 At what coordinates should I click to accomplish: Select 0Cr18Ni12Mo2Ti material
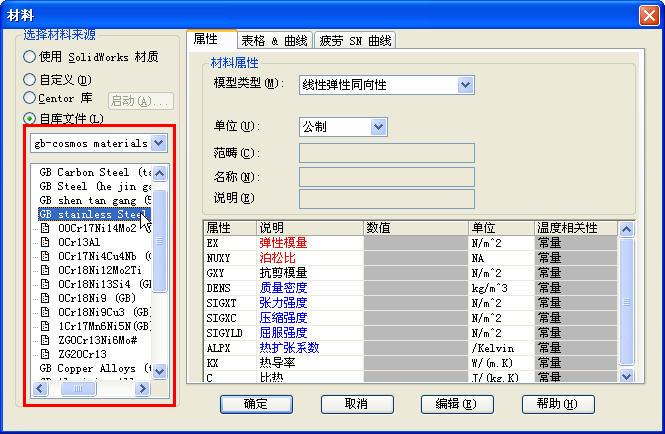(x=100, y=270)
